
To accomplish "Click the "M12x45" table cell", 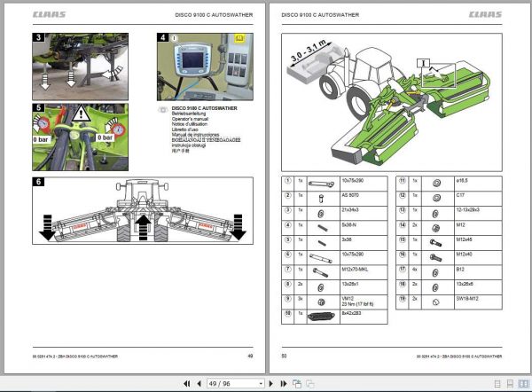I will tap(478, 243).
